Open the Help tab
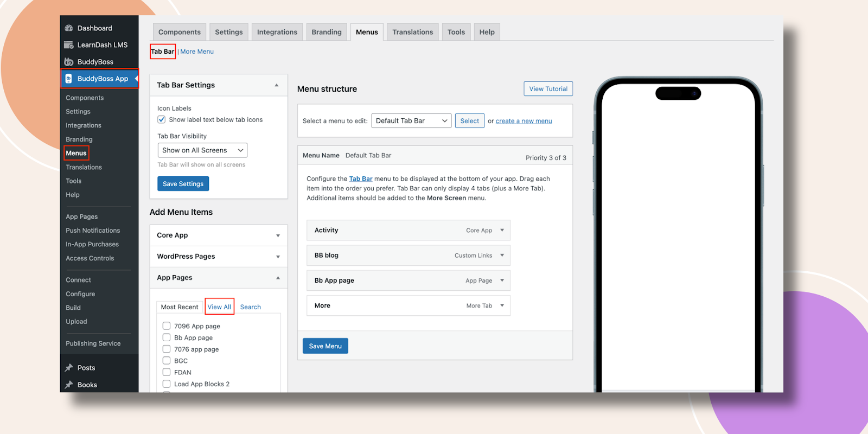 (x=487, y=32)
